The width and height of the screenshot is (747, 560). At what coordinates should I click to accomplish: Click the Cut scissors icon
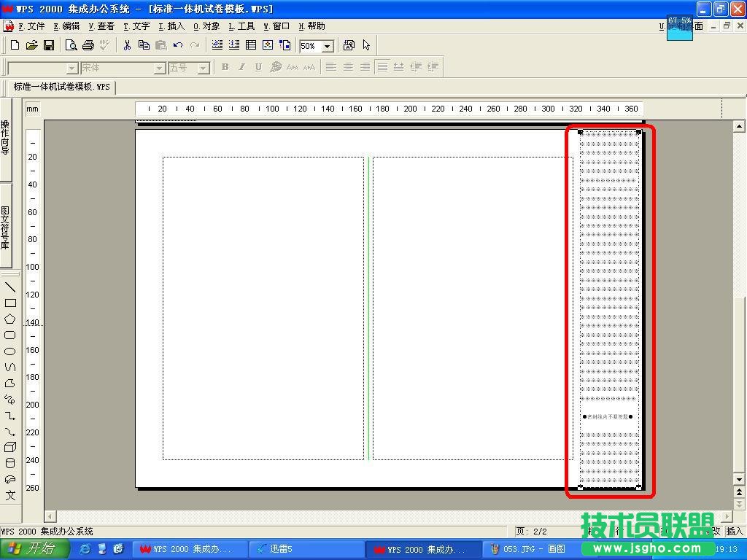tap(127, 45)
